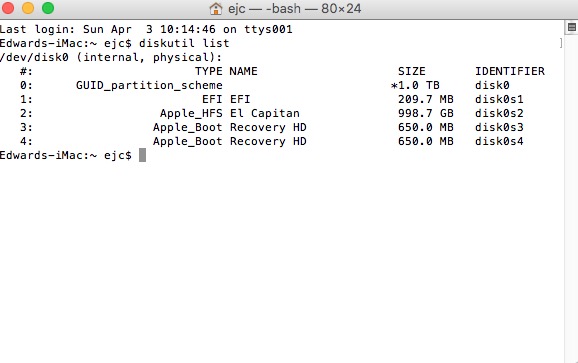This screenshot has width=578, height=363.
Task: Click 'Apple_Boot' type in row 4
Action: (188, 142)
